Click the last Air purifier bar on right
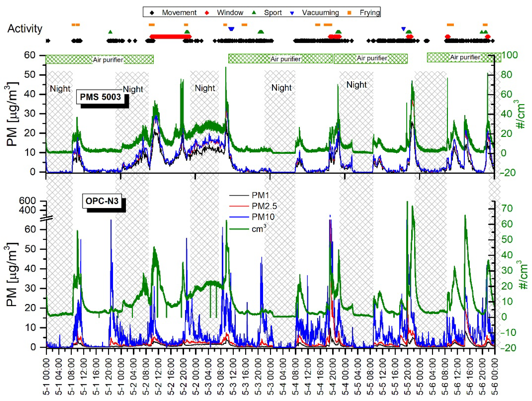 (x=464, y=58)
